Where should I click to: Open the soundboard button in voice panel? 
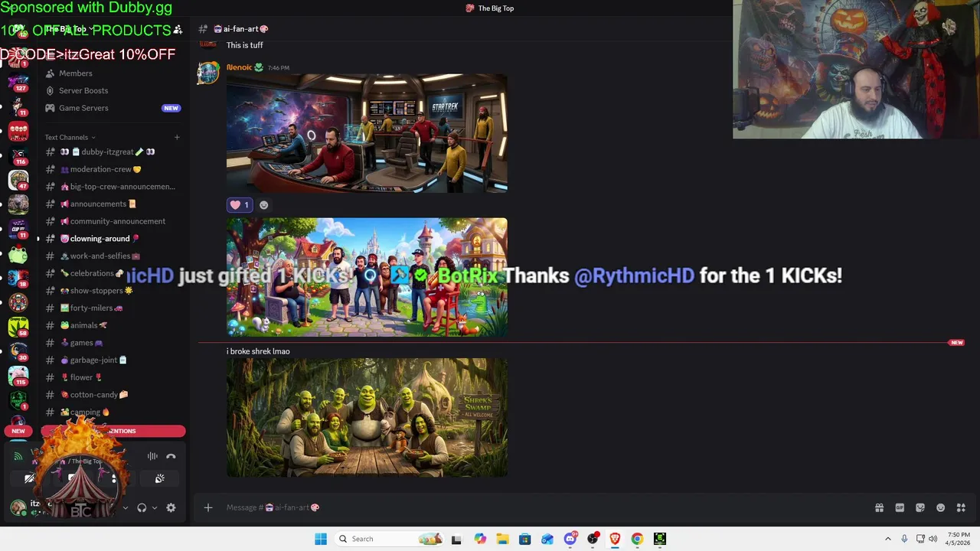pos(159,478)
